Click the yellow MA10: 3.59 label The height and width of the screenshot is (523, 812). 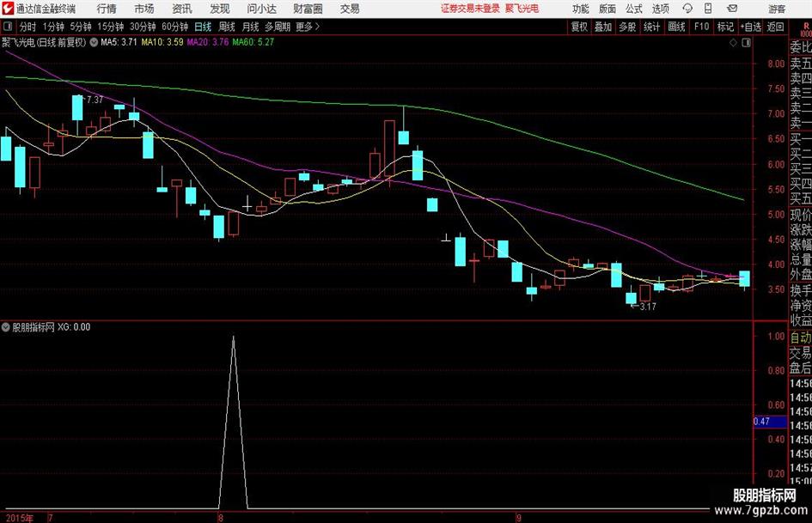[162, 42]
